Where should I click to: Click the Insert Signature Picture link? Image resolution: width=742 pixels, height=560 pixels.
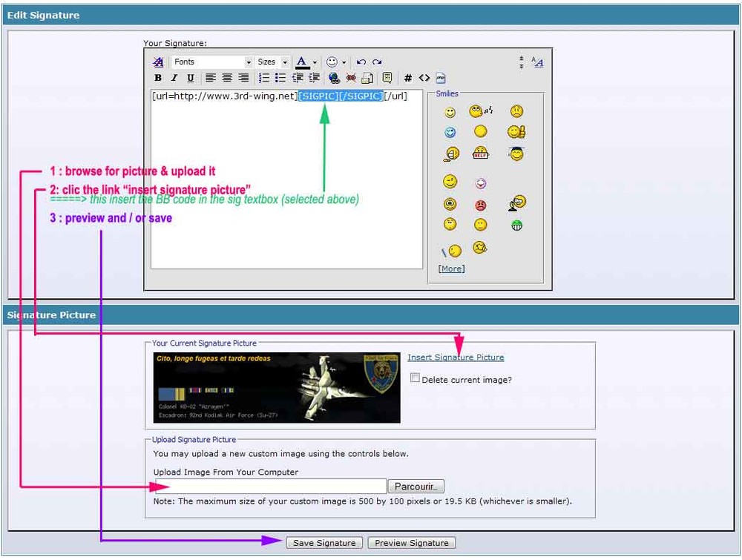coord(456,358)
